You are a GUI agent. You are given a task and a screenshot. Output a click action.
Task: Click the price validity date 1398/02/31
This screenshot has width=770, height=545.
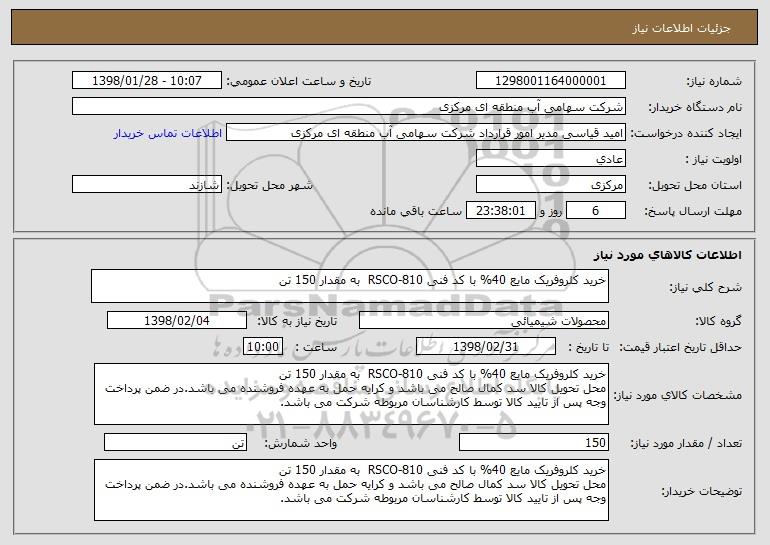486,347
